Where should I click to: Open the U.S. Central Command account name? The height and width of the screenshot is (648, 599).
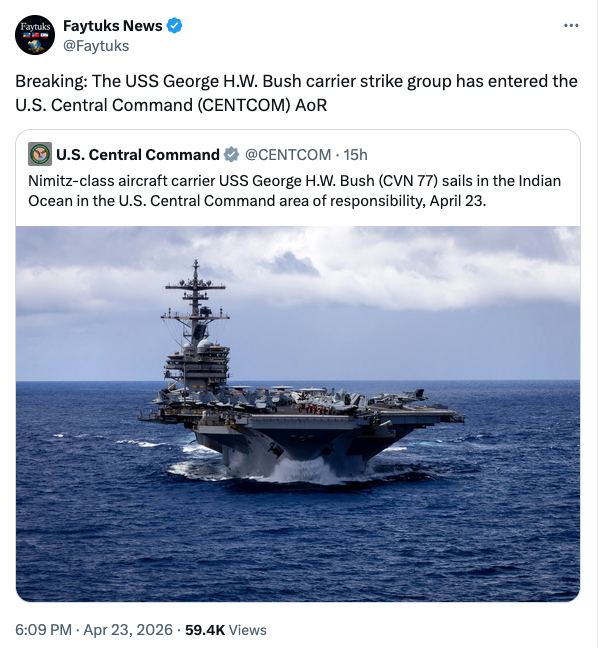138,155
